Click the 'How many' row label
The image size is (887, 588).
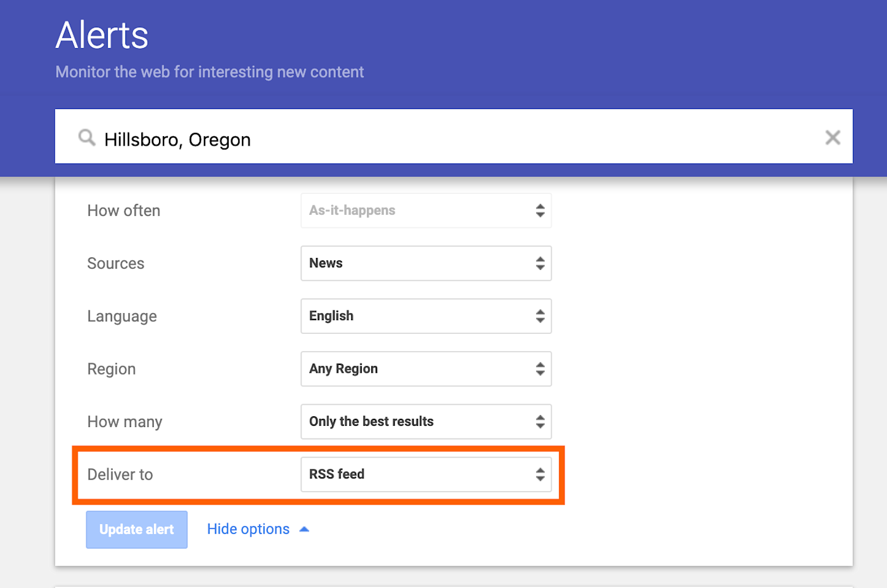[x=125, y=422]
